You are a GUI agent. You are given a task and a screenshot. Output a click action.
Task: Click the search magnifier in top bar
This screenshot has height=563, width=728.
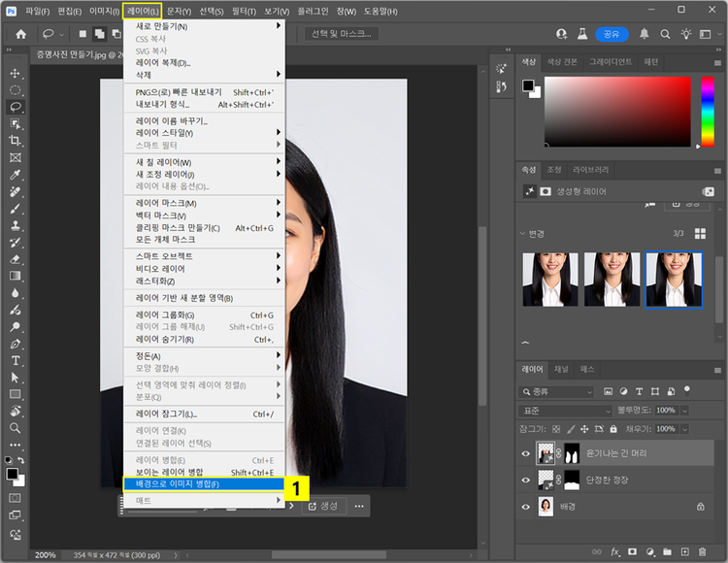(x=666, y=33)
